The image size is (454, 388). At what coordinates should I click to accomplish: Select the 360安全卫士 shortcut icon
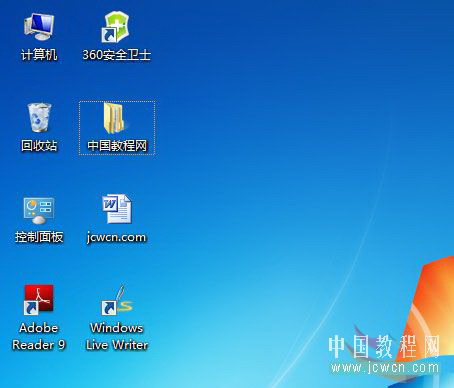pyautogui.click(x=115, y=27)
